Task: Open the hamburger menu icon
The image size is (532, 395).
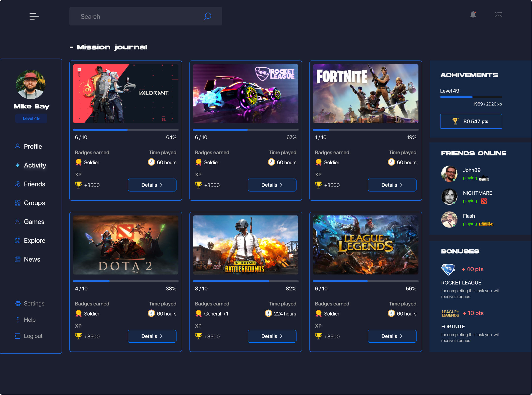Action: click(x=34, y=16)
